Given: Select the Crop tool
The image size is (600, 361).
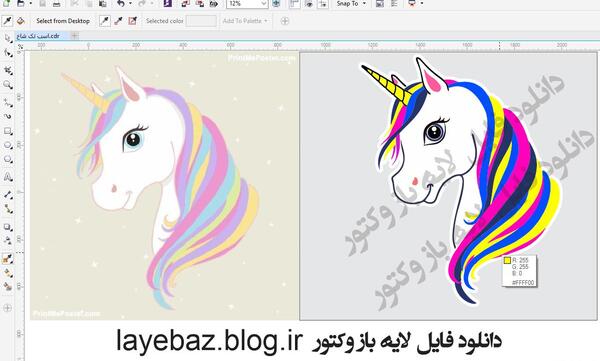Looking at the screenshot, I should pos(8,70).
